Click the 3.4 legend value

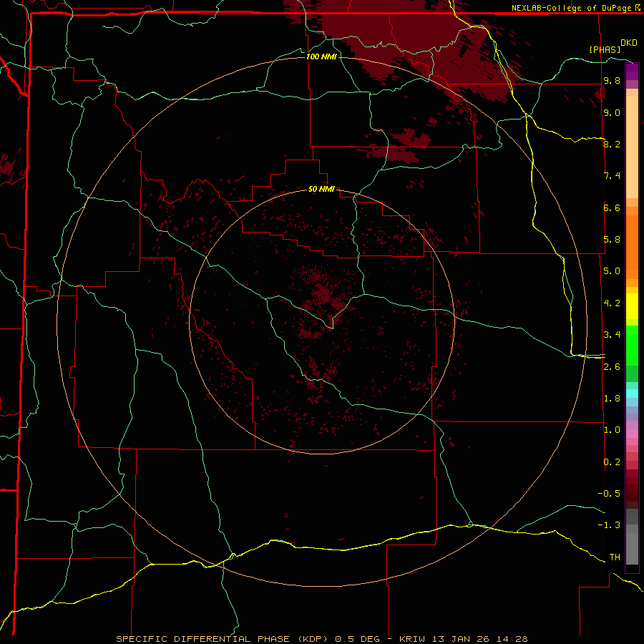click(x=612, y=335)
